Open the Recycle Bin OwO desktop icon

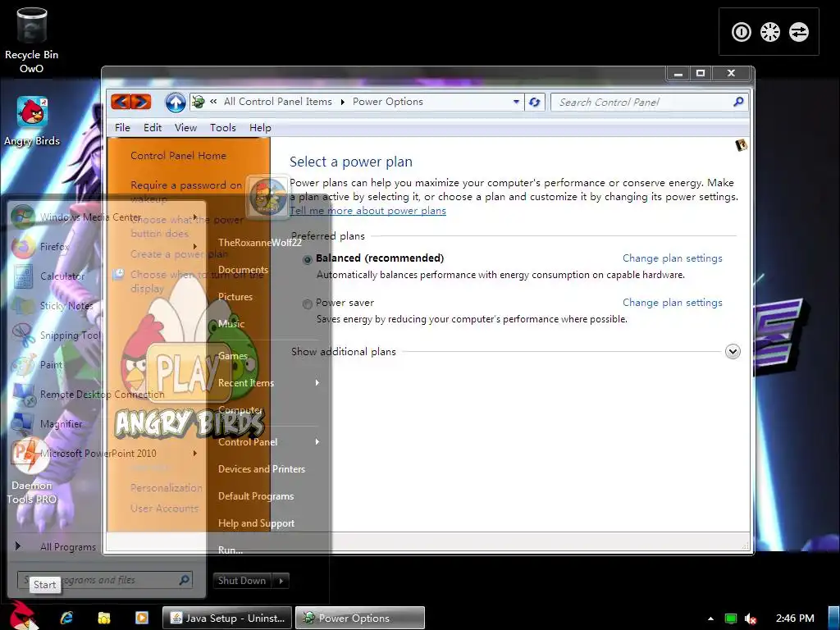coord(32,41)
